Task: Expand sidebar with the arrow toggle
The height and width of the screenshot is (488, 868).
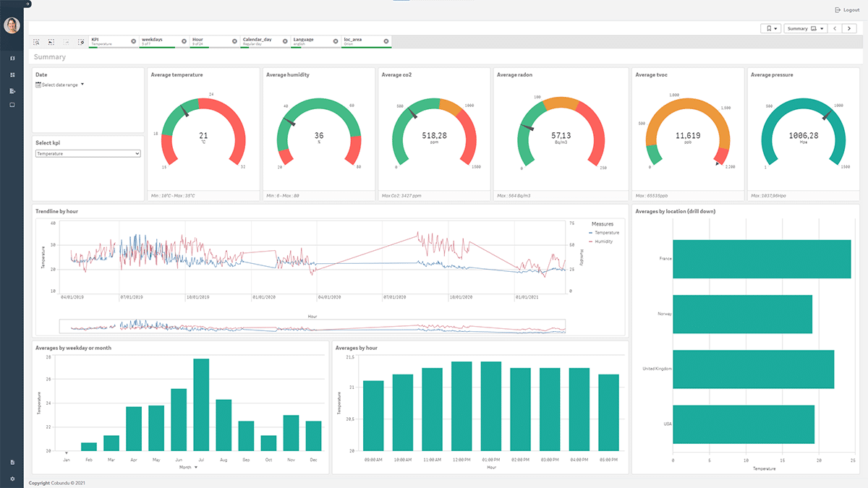Action: [27, 4]
